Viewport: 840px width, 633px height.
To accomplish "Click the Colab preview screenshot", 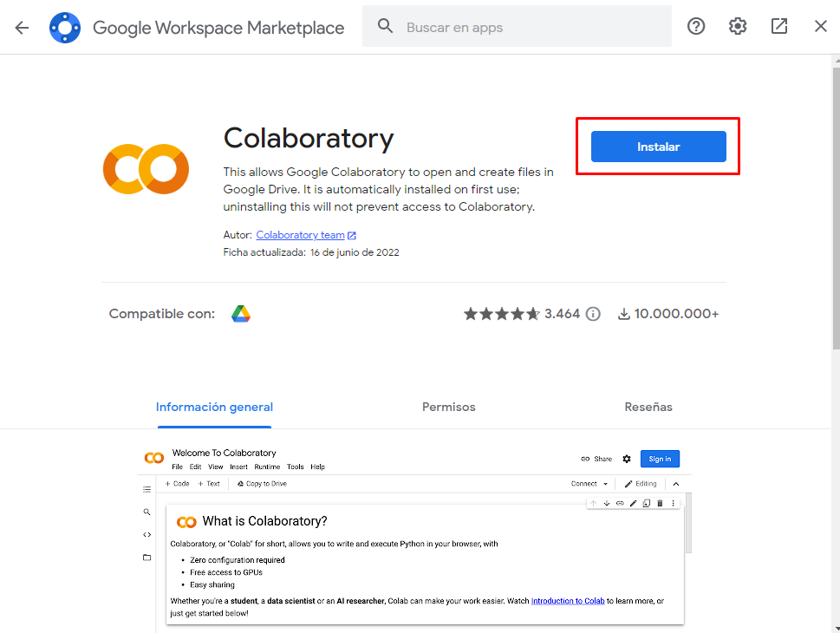I will [414, 538].
